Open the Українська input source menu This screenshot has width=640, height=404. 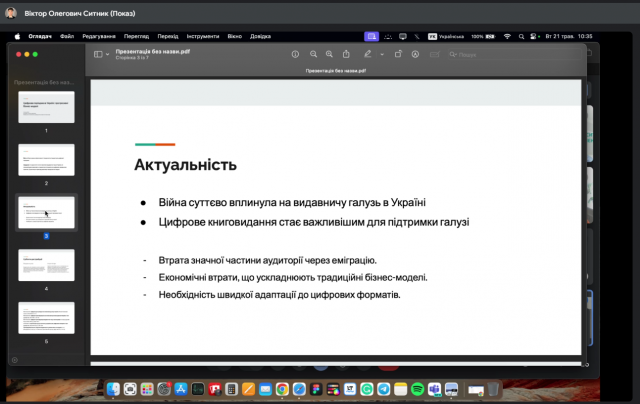[x=446, y=36]
